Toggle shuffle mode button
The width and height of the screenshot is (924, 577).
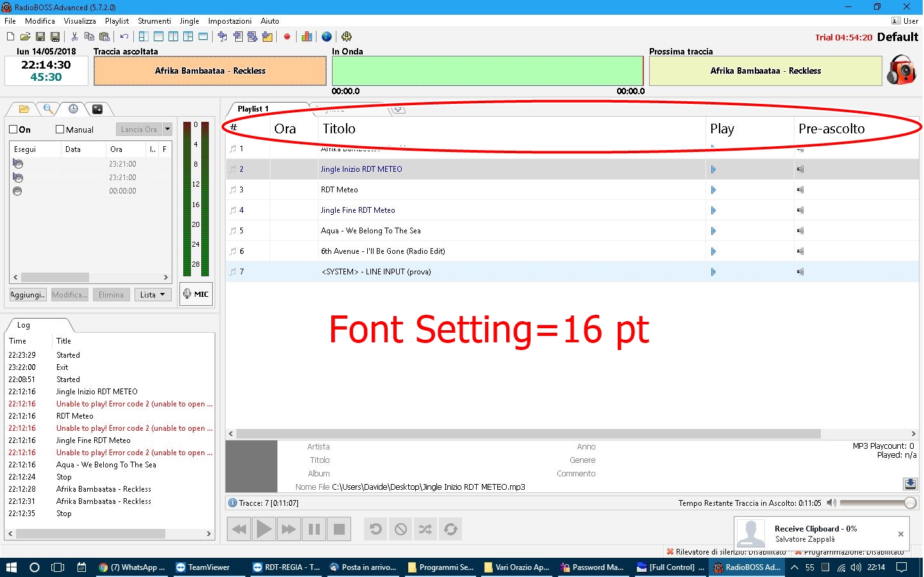tap(425, 529)
